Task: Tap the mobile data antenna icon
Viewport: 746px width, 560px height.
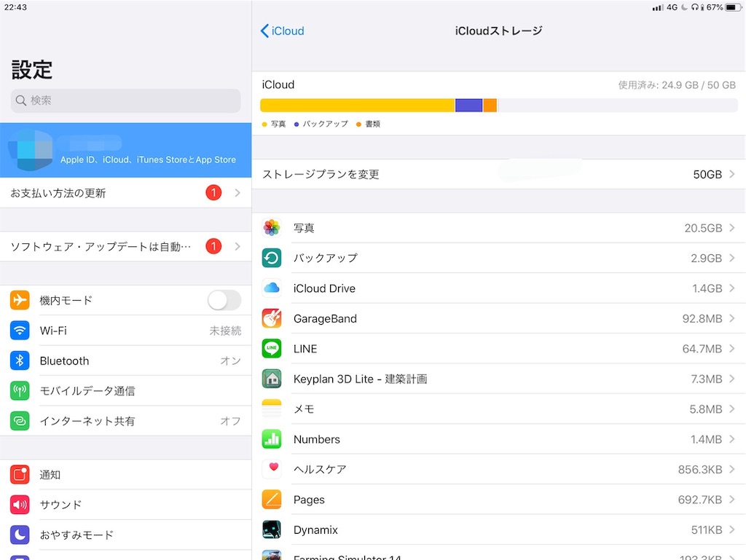Action: click(x=20, y=391)
